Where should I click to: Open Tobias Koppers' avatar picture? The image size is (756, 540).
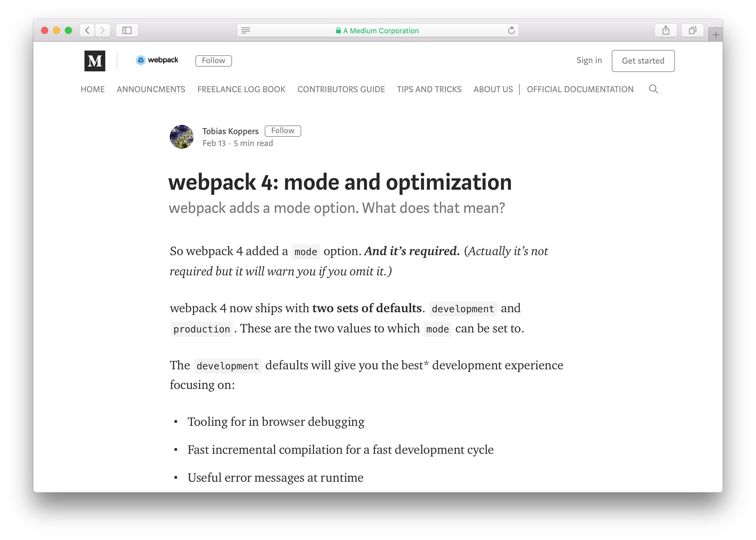point(182,137)
